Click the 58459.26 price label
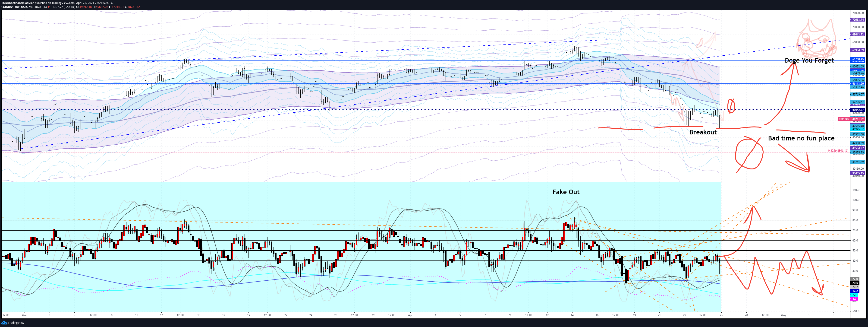868x327 pixels. [858, 73]
